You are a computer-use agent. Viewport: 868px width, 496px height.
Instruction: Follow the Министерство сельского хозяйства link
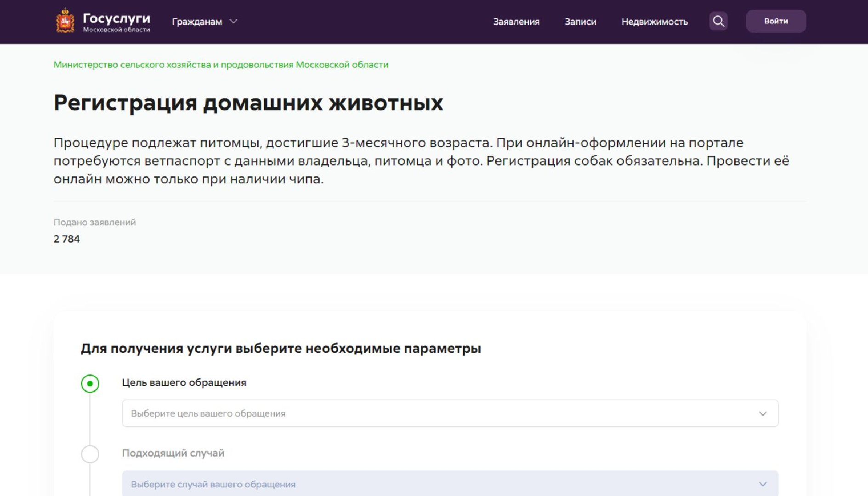[221, 65]
